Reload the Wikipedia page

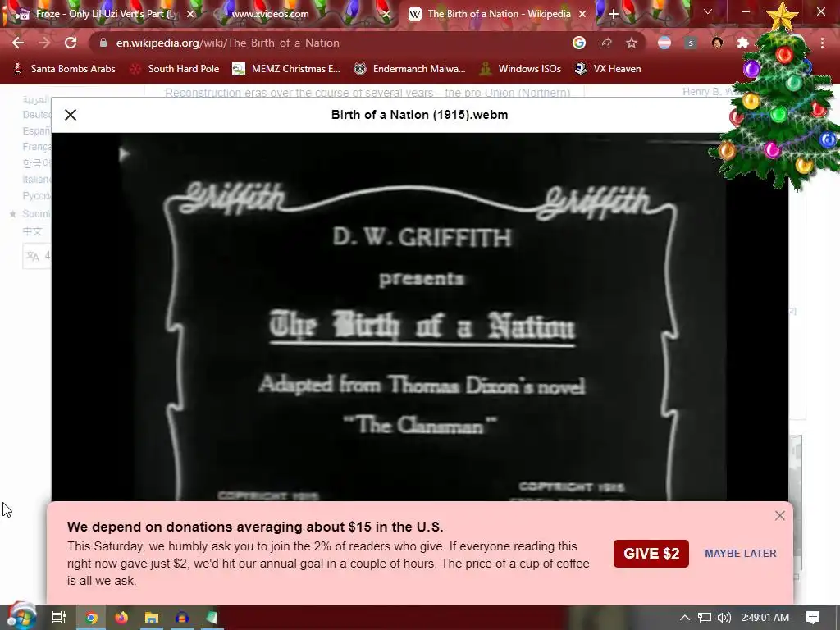pyautogui.click(x=71, y=43)
